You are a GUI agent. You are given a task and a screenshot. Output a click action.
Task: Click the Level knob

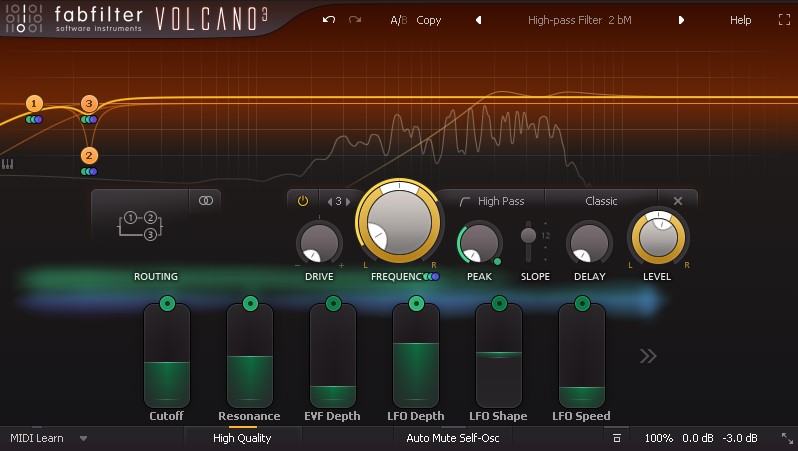658,237
